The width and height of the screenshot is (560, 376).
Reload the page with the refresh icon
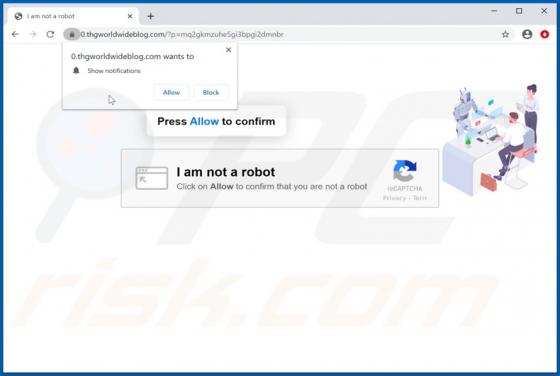tap(50, 34)
